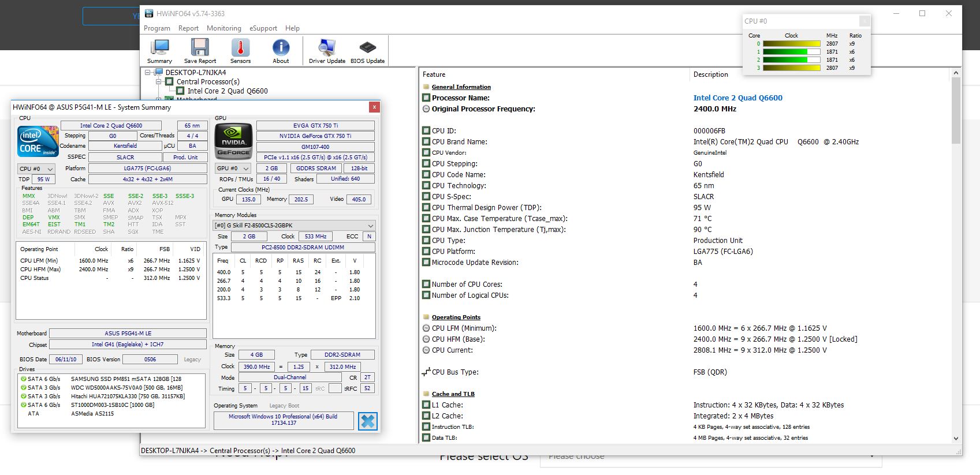Image resolution: width=980 pixels, height=475 pixels.
Task: Click green check icon beside Hitachi HUA721075KLA330 drive
Action: click(24, 397)
